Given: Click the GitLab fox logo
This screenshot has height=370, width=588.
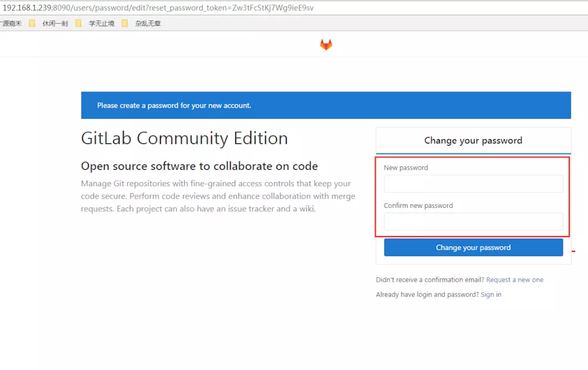Looking at the screenshot, I should click(x=326, y=45).
